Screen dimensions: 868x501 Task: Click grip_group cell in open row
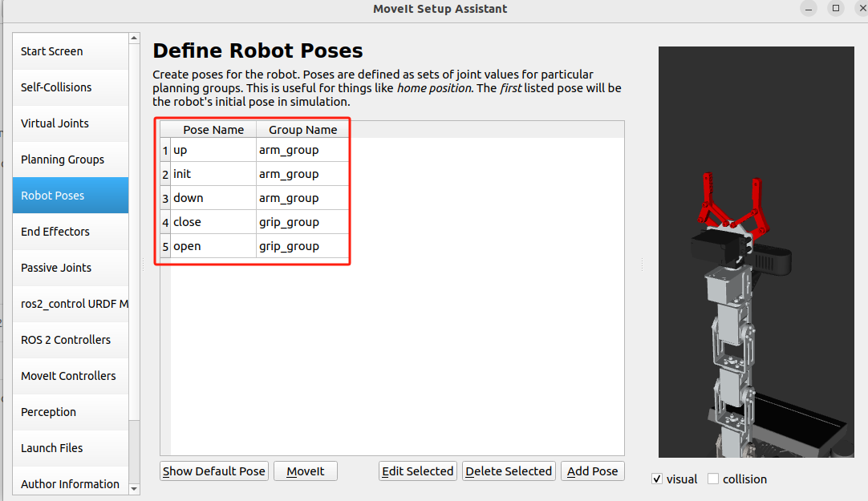(302, 246)
